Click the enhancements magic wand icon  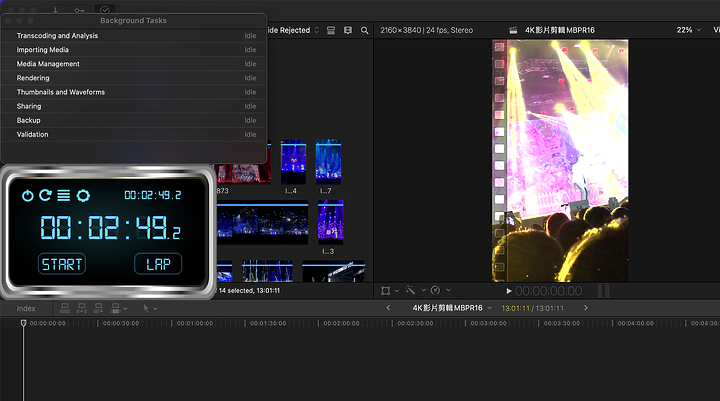[411, 290]
